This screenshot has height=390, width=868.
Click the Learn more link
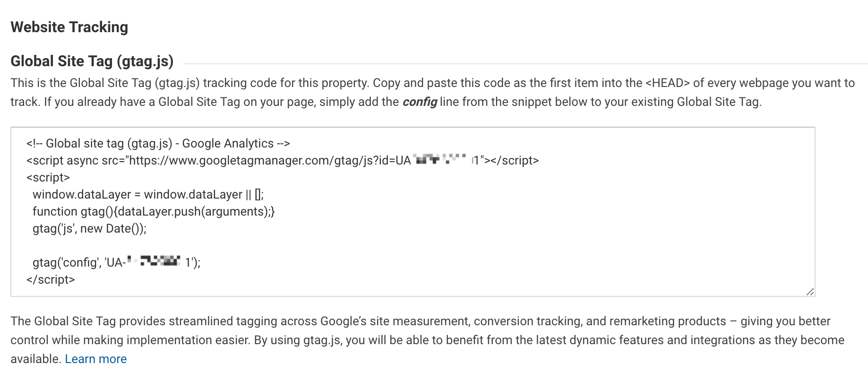tap(95, 359)
